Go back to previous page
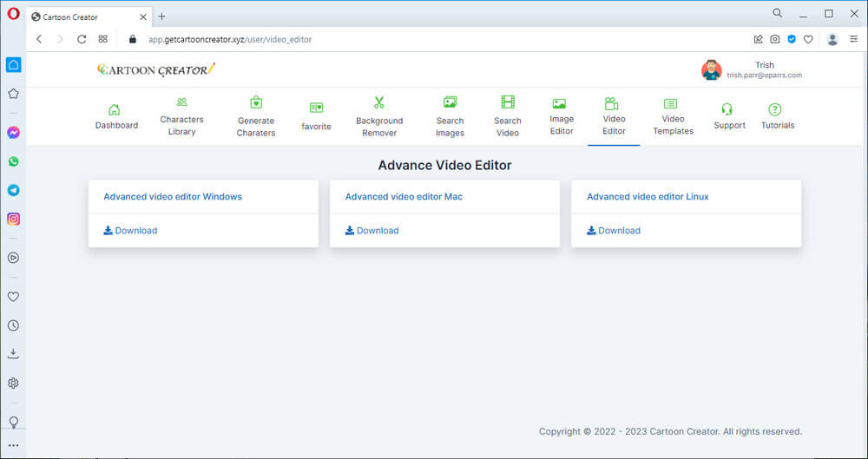Image resolution: width=868 pixels, height=459 pixels. click(x=39, y=39)
